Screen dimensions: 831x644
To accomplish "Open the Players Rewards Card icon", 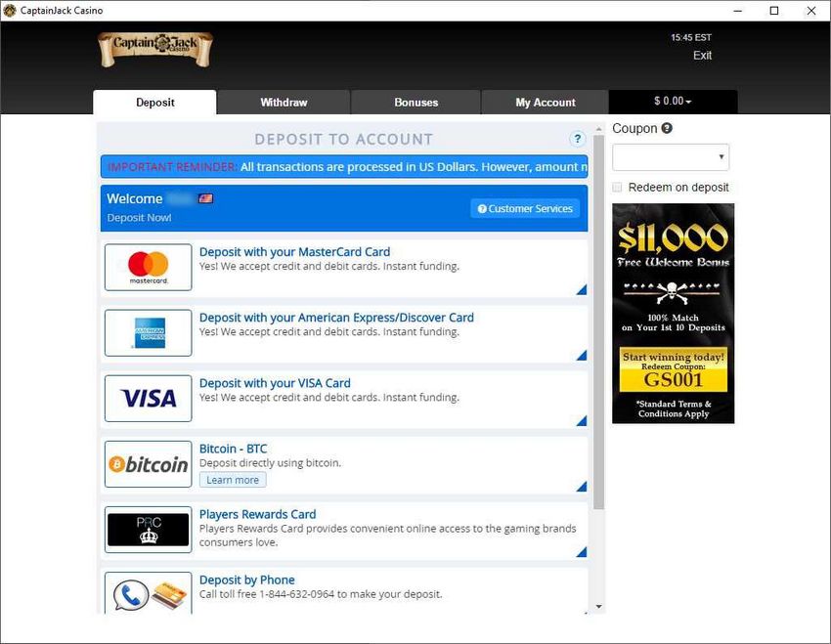I will (148, 530).
